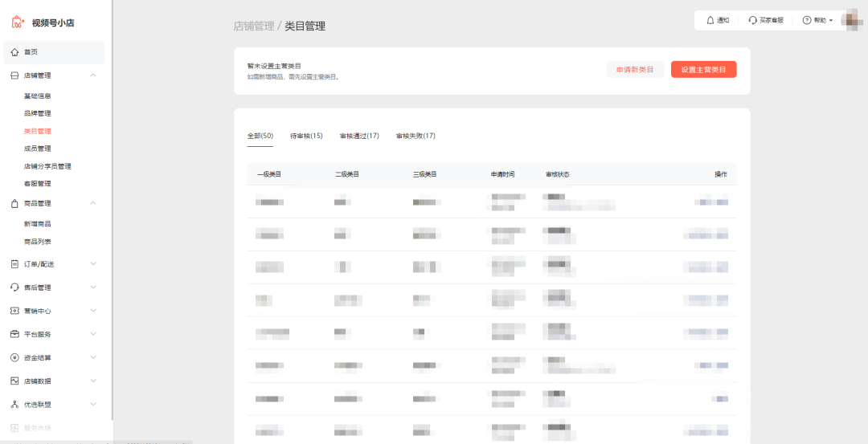Switch to the 全部(50) tab
Viewport: 868px width, 444px height.
(x=260, y=136)
